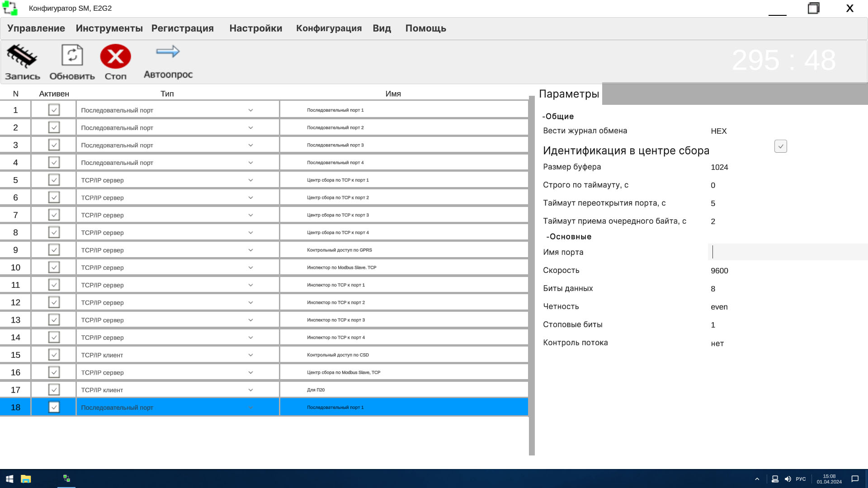The width and height of the screenshot is (868, 488).
Task: Click the Автоопрос arrow icon
Action: pyautogui.click(x=168, y=52)
